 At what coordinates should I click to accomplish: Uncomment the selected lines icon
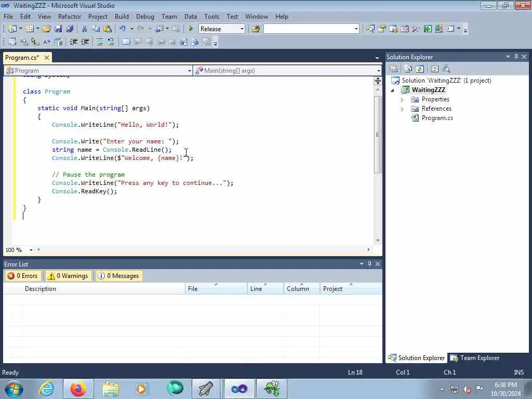111,42
